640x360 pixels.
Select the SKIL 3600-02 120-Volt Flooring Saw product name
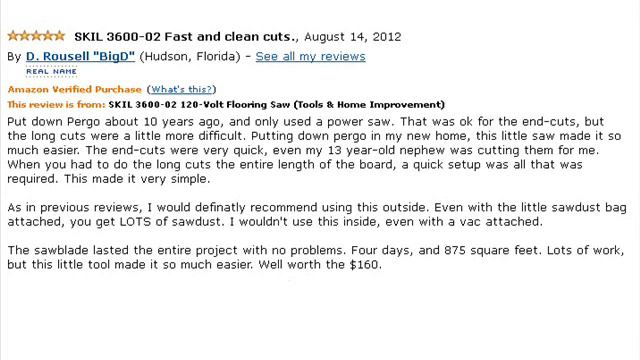199,104
